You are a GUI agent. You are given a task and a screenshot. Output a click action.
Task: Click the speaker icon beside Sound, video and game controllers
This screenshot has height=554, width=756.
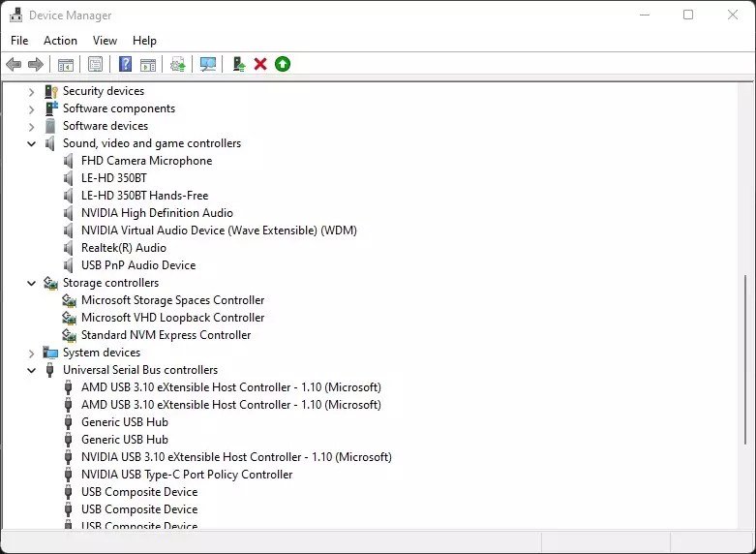click(x=50, y=143)
